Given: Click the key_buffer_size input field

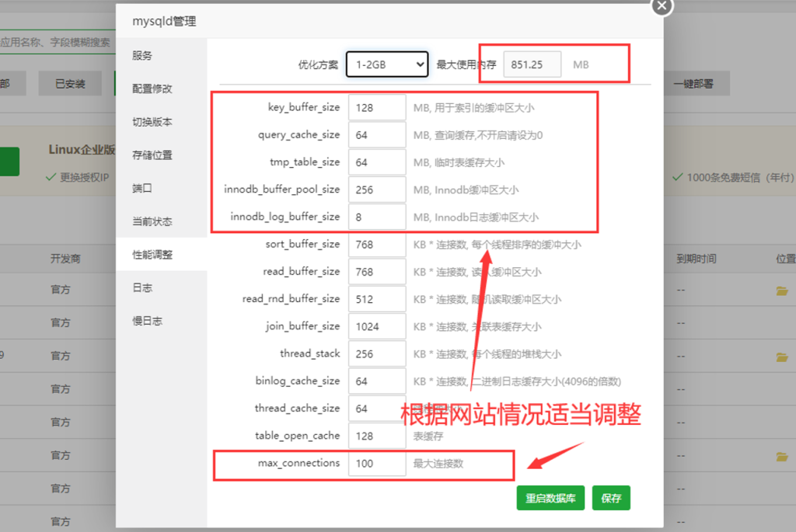Looking at the screenshot, I should pos(377,108).
